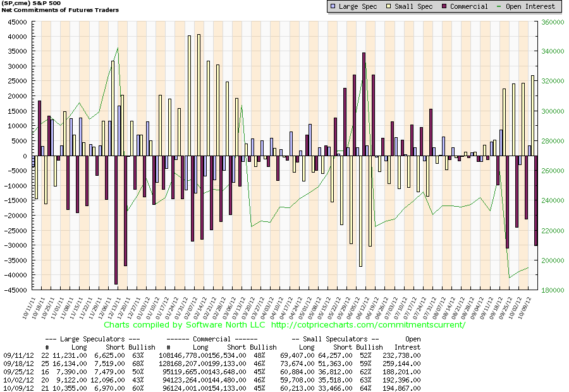
Task: Click large speculators bullish value 68%
Action: tap(138, 364)
